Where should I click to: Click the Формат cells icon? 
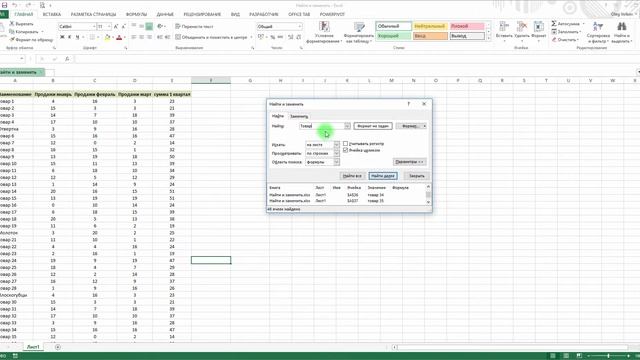[x=539, y=27]
